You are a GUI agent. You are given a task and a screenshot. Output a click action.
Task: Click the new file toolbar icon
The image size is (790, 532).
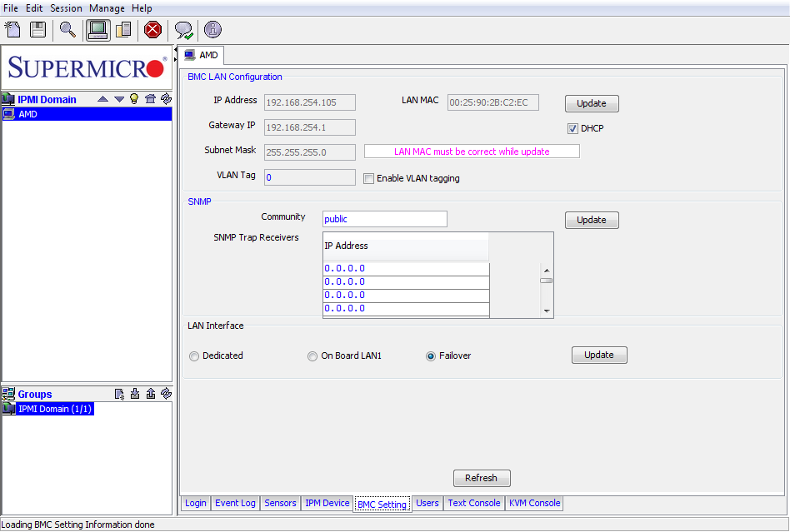pyautogui.click(x=12, y=30)
